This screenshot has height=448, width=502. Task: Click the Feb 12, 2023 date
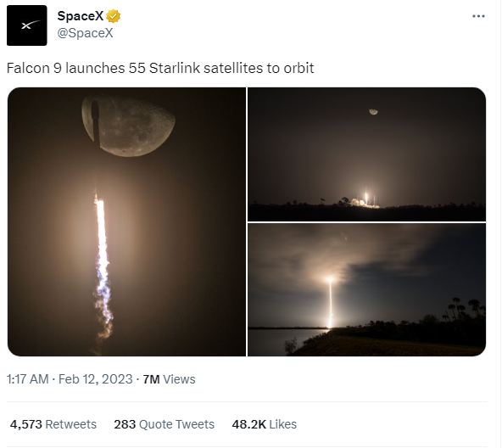pos(96,379)
